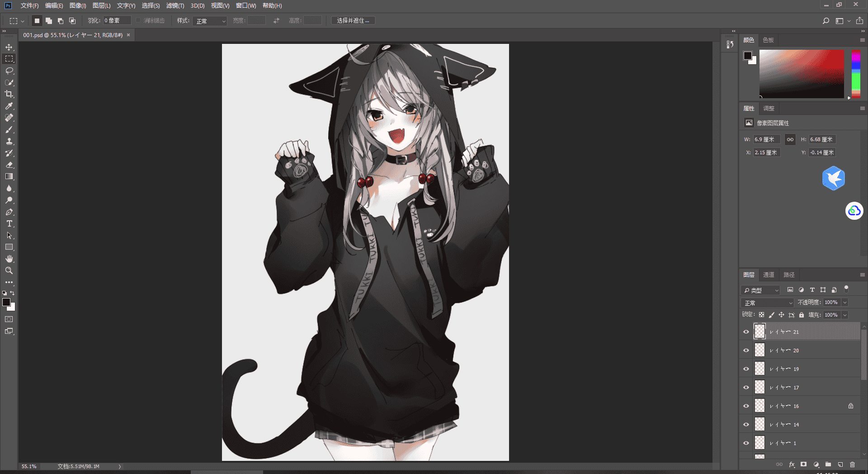
Task: Open the 滤镜(T) menu
Action: [175, 5]
